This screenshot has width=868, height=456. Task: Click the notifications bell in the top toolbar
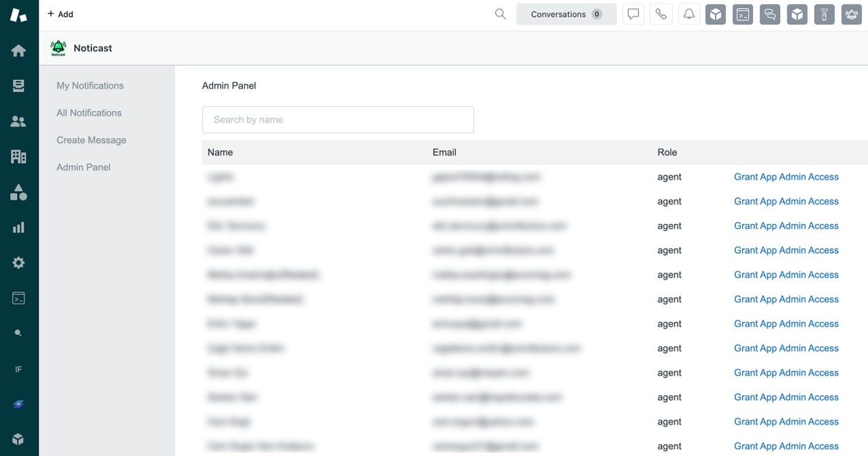tap(689, 14)
